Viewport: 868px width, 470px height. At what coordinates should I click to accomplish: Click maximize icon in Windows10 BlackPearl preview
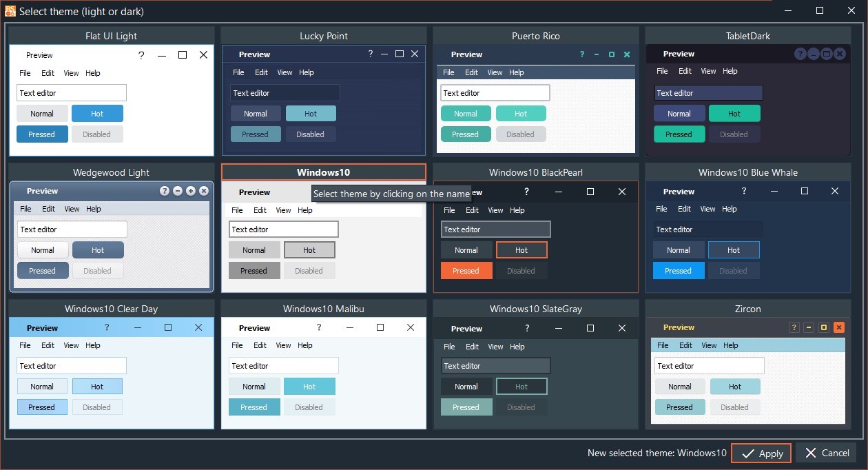(x=590, y=192)
